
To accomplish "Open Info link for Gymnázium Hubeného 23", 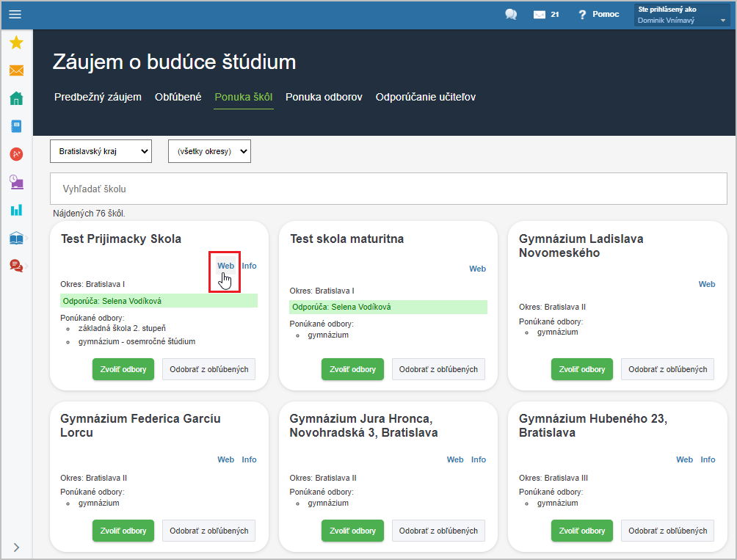I will (708, 459).
